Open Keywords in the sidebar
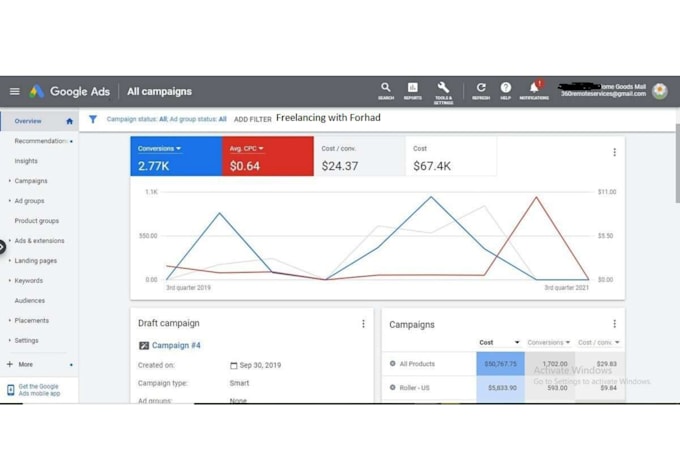Image resolution: width=680 pixels, height=459 pixels. pos(29,281)
